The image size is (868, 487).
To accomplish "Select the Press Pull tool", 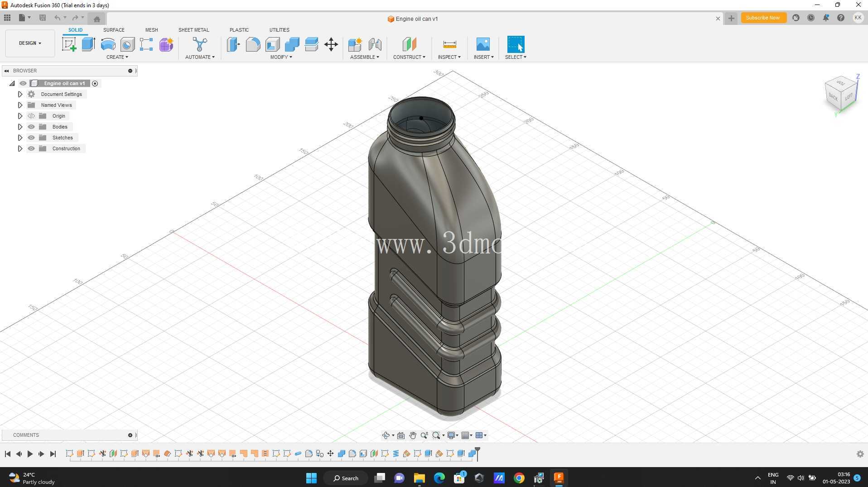I will (x=233, y=44).
